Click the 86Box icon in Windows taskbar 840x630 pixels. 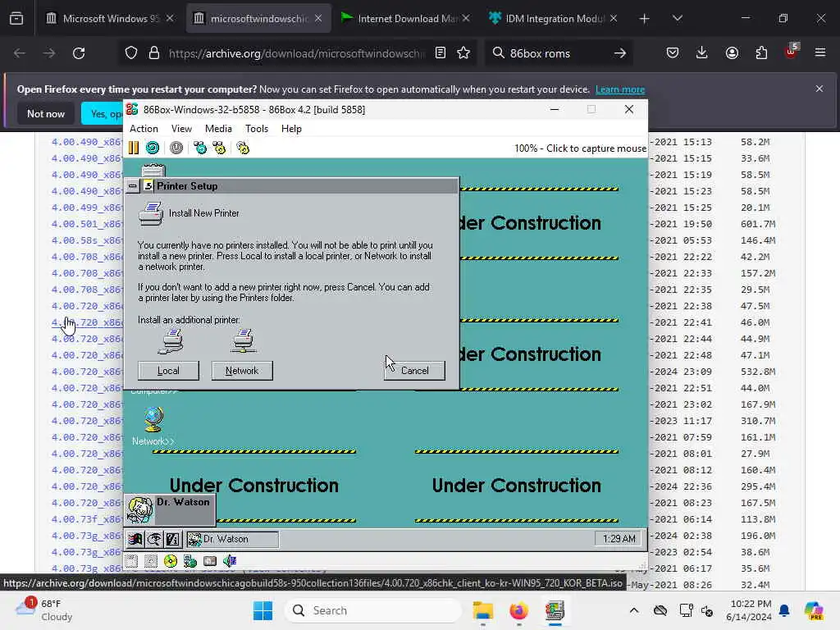(x=555, y=610)
